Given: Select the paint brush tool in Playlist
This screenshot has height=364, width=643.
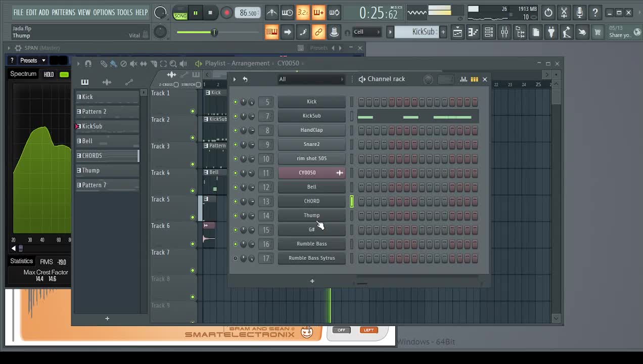Looking at the screenshot, I should pyautogui.click(x=113, y=64).
